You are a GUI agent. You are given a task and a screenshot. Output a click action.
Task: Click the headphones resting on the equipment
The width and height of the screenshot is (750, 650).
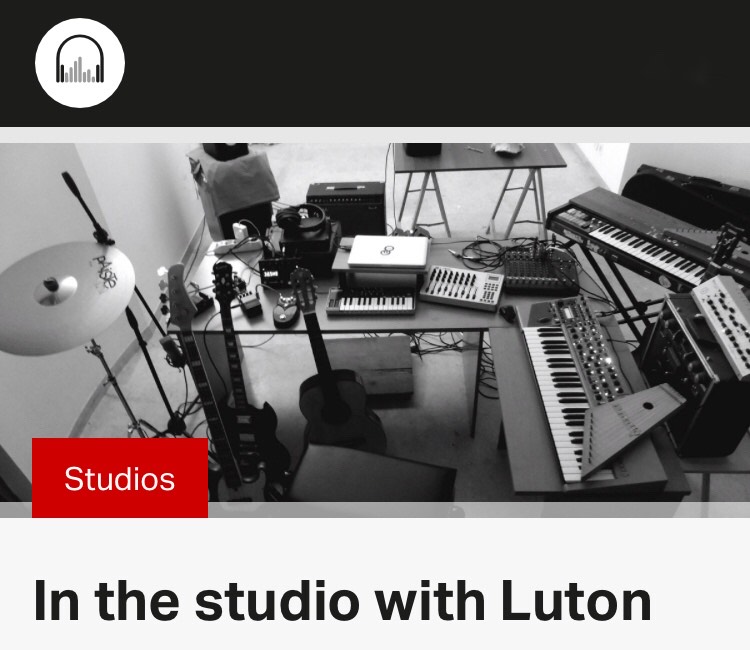(x=301, y=219)
